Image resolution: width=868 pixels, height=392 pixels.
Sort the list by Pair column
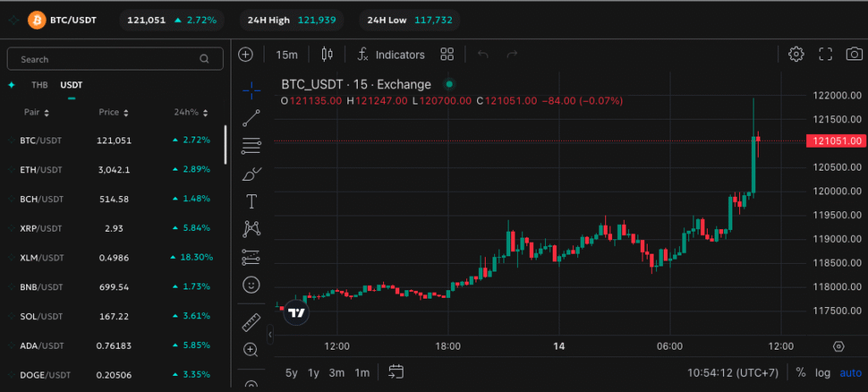(36, 113)
